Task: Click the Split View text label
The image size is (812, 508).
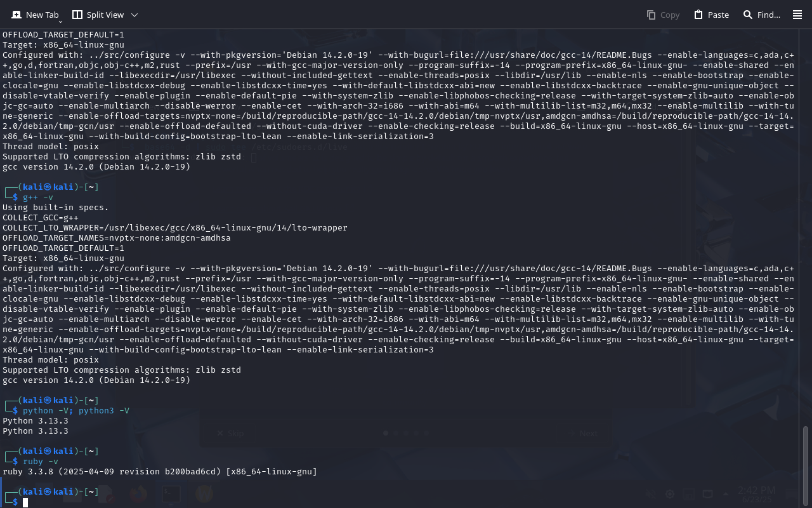Action: (x=105, y=15)
